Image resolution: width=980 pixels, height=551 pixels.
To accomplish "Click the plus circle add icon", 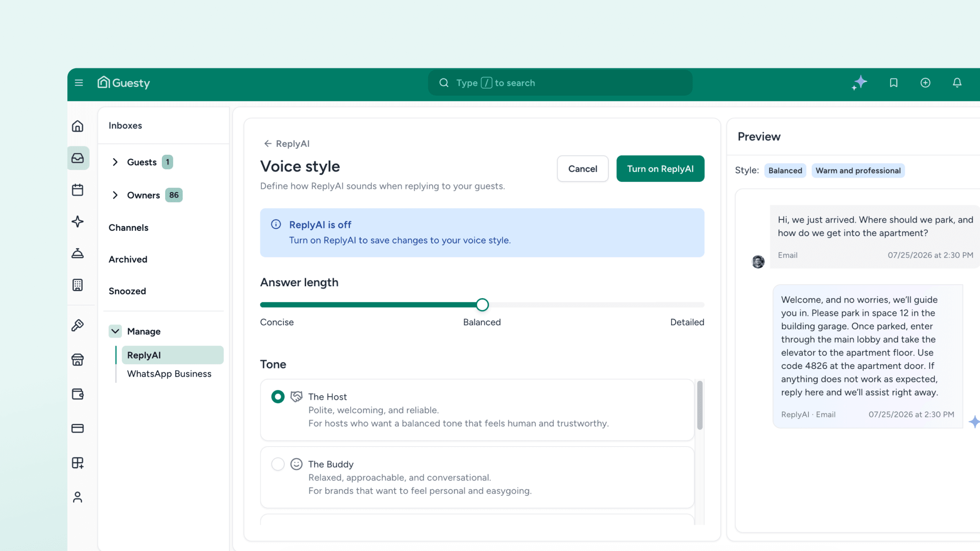I will (925, 83).
